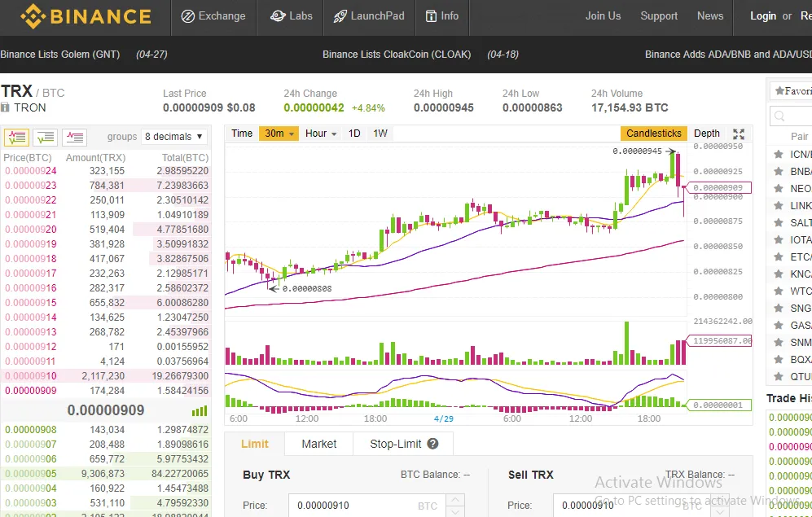Click the Support link
Viewport: 812px width, 517px height.
(659, 16)
